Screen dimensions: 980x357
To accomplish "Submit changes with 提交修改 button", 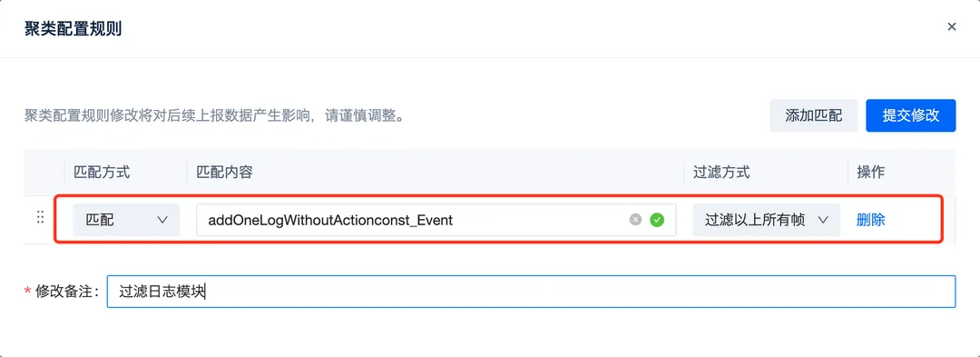I will click(x=911, y=115).
